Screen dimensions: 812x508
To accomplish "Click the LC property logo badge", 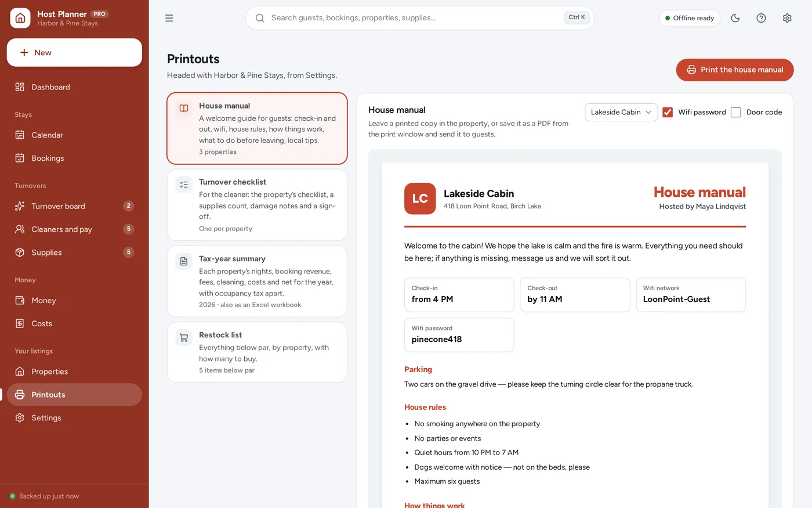I will click(420, 199).
